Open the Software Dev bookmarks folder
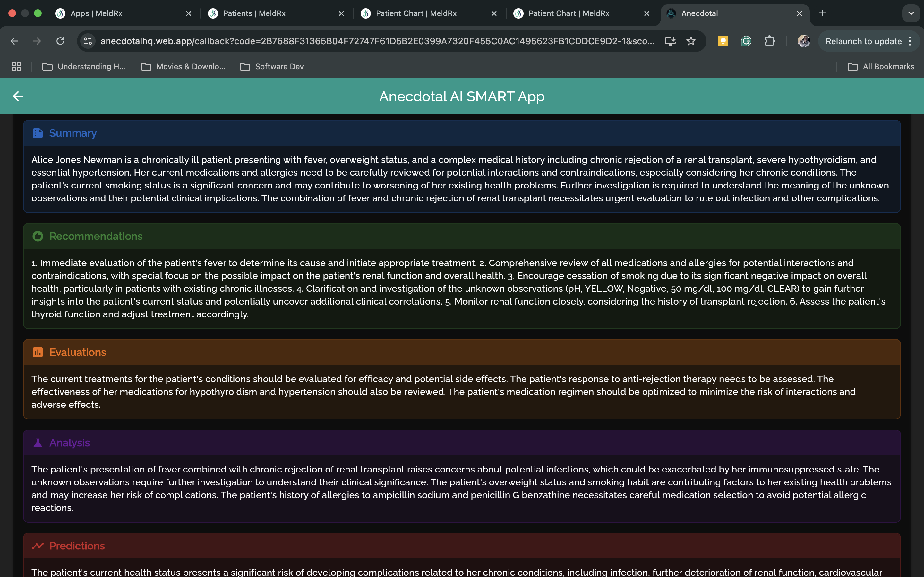Viewport: 924px width, 577px height. 272,67
